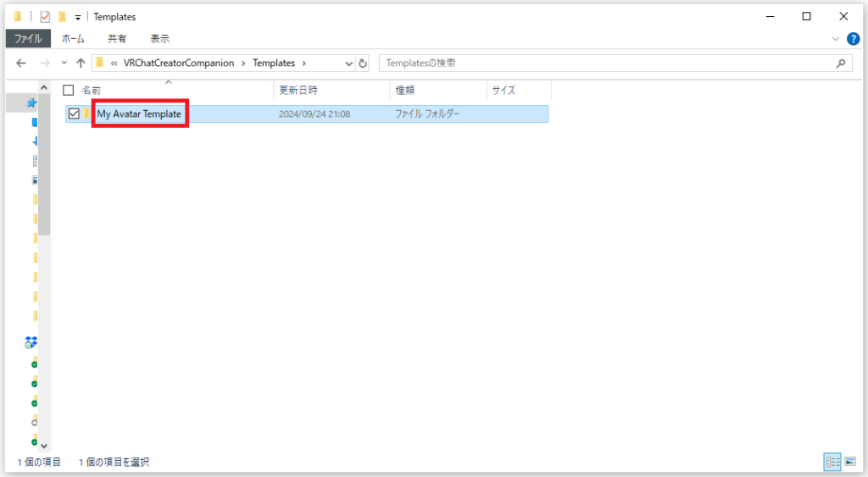Tick the select-all checkbox in header
The width and height of the screenshot is (868, 477).
[68, 90]
